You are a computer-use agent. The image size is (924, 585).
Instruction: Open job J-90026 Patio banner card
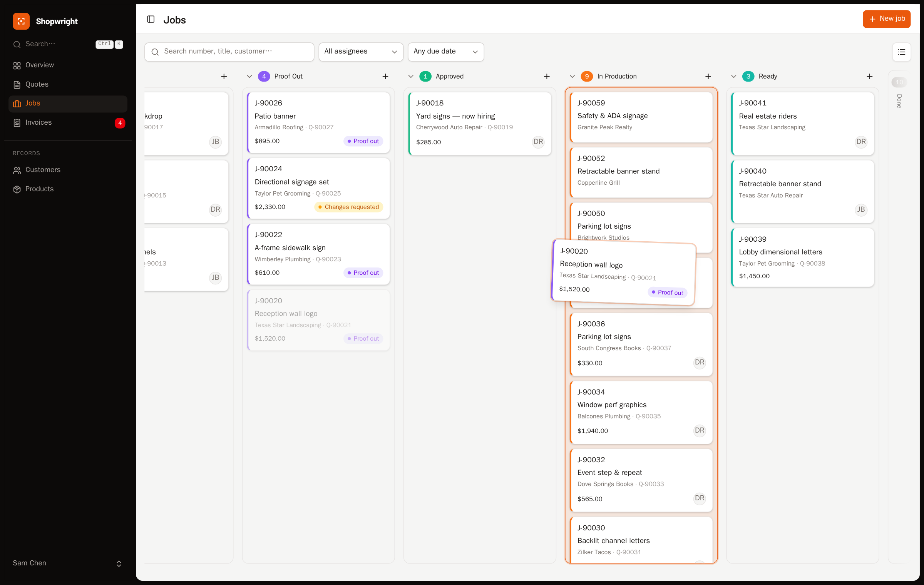pos(318,122)
